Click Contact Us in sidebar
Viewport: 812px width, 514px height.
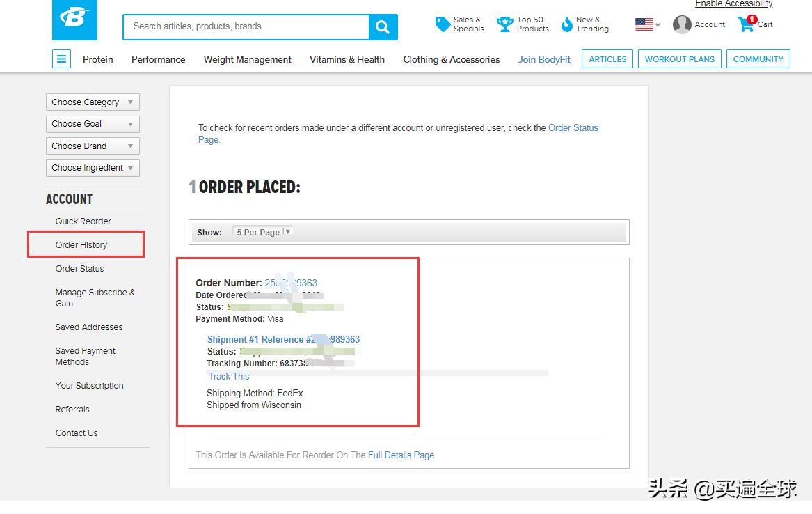click(x=77, y=433)
